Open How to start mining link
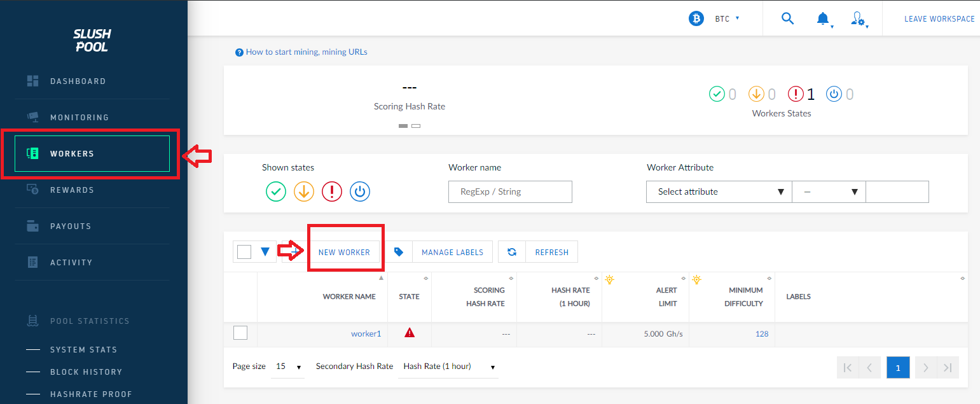Screen dimensions: 980x404 pyautogui.click(x=306, y=52)
